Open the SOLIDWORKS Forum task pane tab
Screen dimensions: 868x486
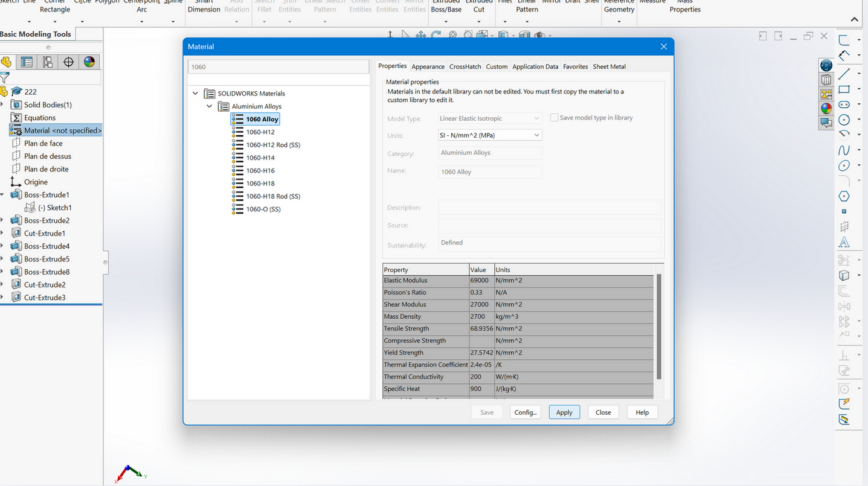click(x=826, y=123)
